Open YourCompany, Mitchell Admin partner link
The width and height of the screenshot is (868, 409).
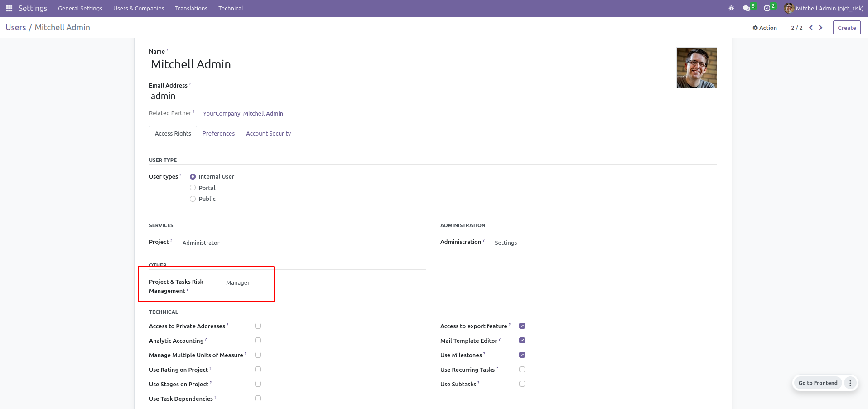243,113
